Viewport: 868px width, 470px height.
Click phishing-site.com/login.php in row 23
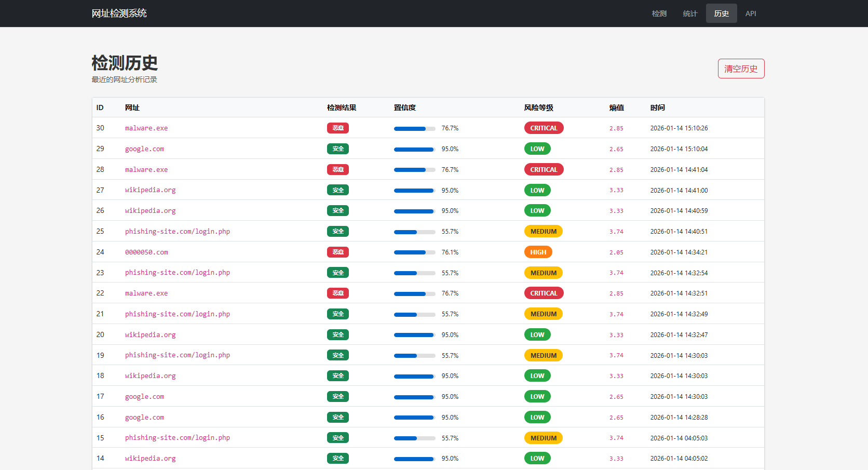click(x=178, y=273)
